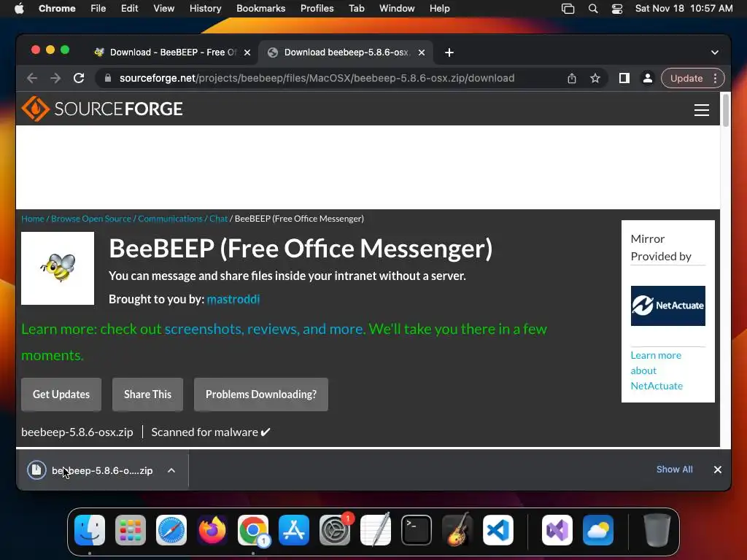Close the downloads bar

[x=718, y=470]
